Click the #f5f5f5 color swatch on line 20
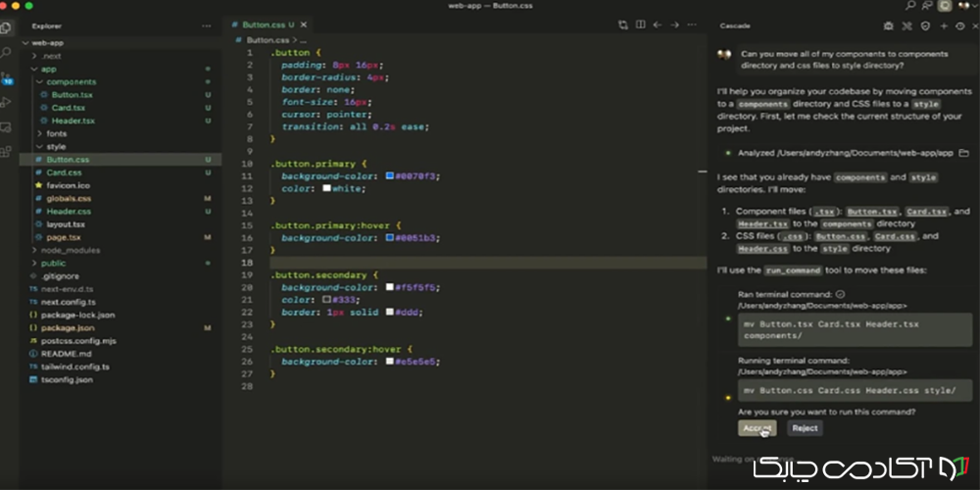Screen dimensions: 980x490 (x=390, y=287)
